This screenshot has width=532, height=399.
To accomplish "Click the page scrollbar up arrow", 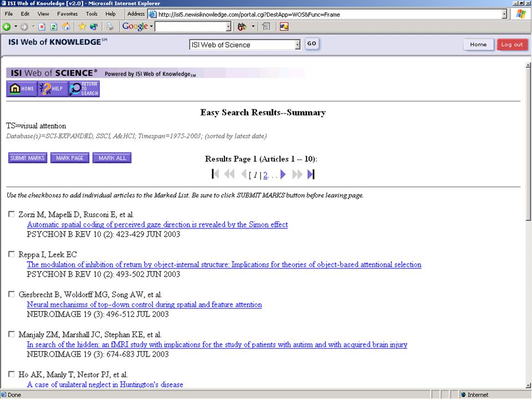I will (x=528, y=65).
